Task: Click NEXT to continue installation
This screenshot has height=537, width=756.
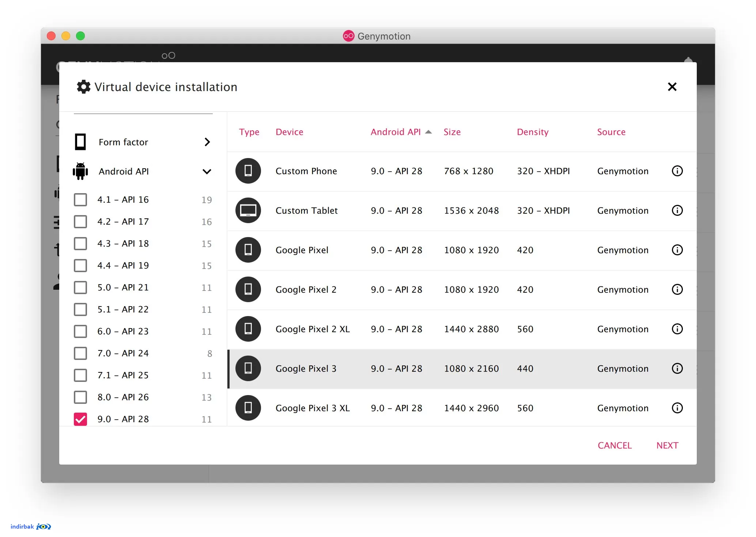Action: pos(667,446)
